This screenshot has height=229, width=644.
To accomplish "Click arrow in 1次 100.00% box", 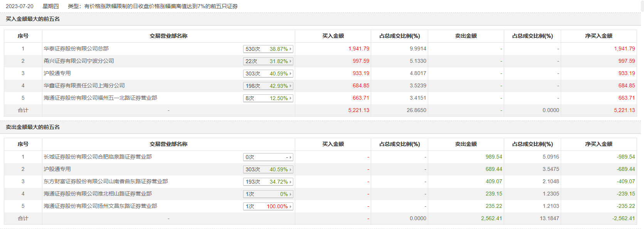I will tap(291, 206).
